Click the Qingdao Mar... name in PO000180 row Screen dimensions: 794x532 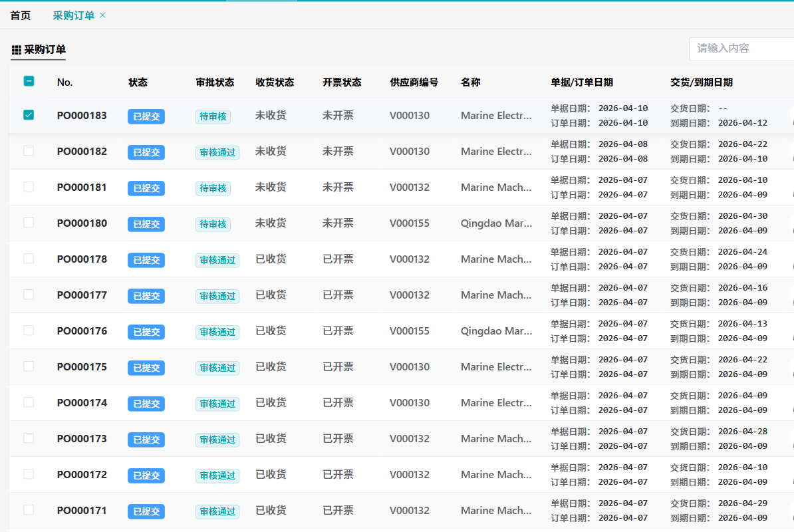point(496,223)
